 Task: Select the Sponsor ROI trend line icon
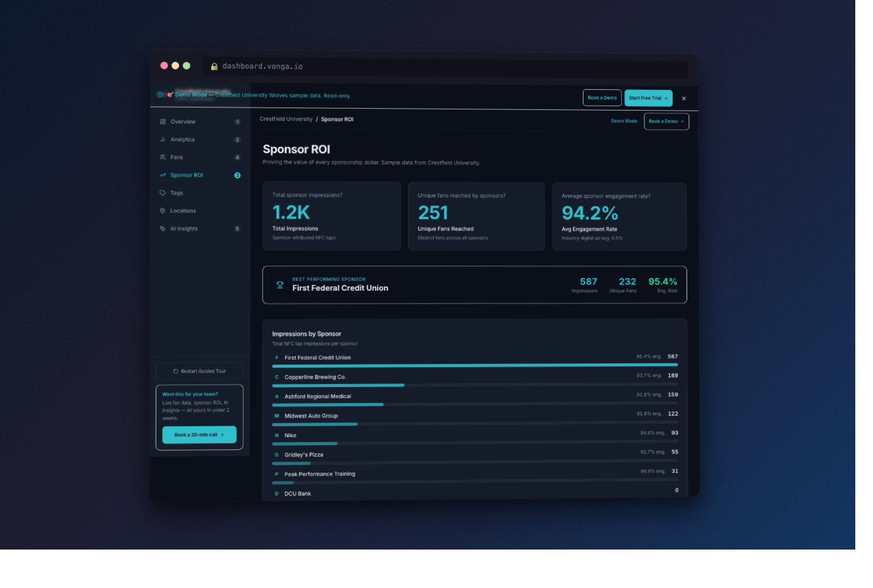[163, 175]
